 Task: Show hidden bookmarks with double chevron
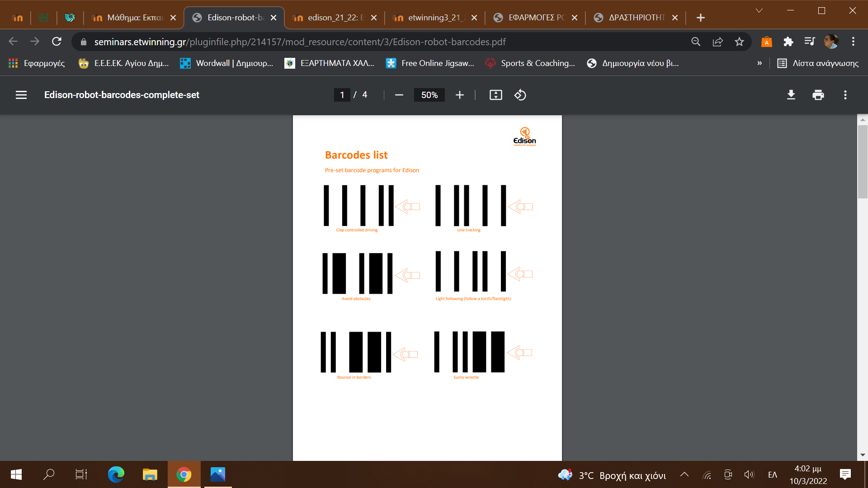click(759, 63)
